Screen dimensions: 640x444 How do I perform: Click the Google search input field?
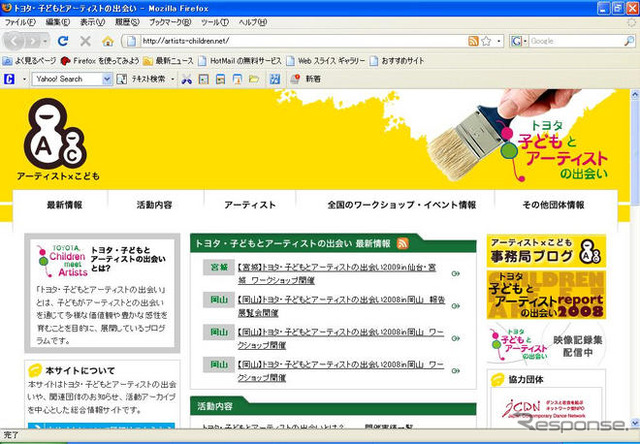pos(576,41)
